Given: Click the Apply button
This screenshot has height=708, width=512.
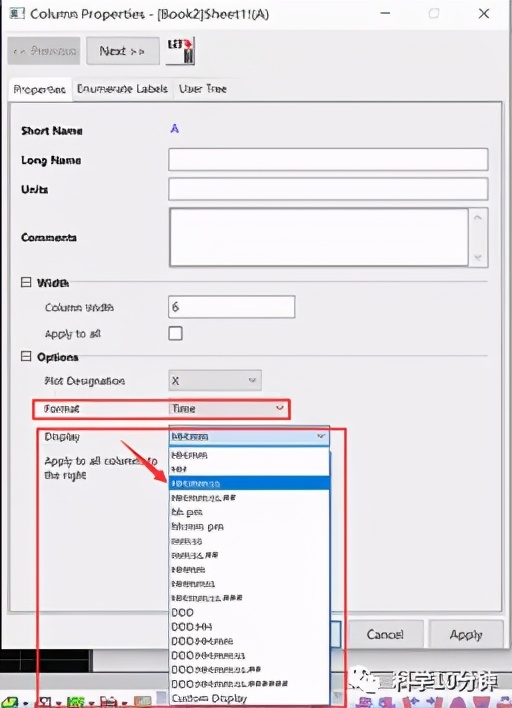Looking at the screenshot, I should [465, 634].
